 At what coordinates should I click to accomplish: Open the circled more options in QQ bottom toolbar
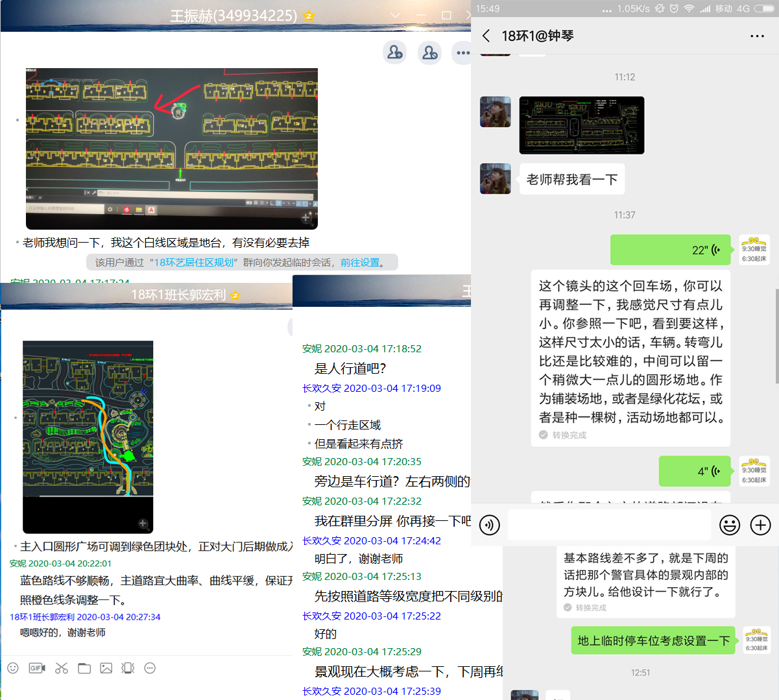tap(150, 668)
